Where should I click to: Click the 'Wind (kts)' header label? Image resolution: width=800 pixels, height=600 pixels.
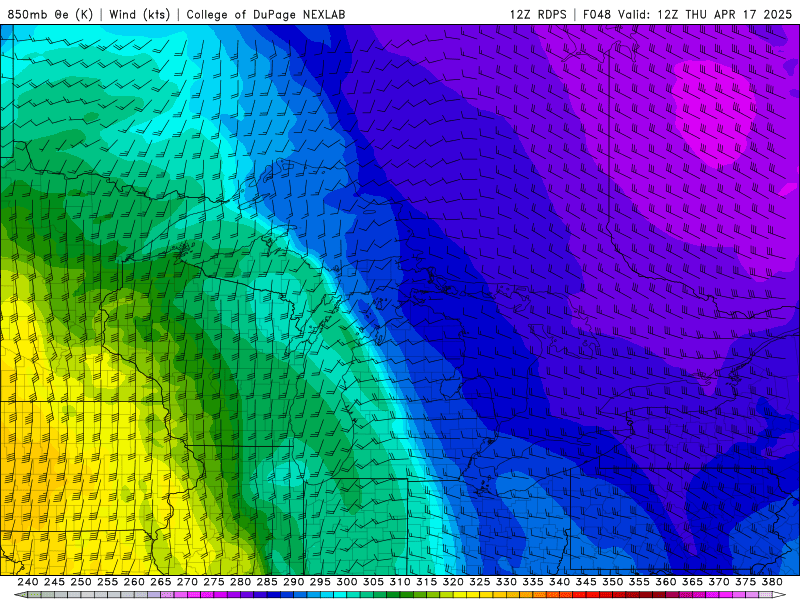click(139, 14)
